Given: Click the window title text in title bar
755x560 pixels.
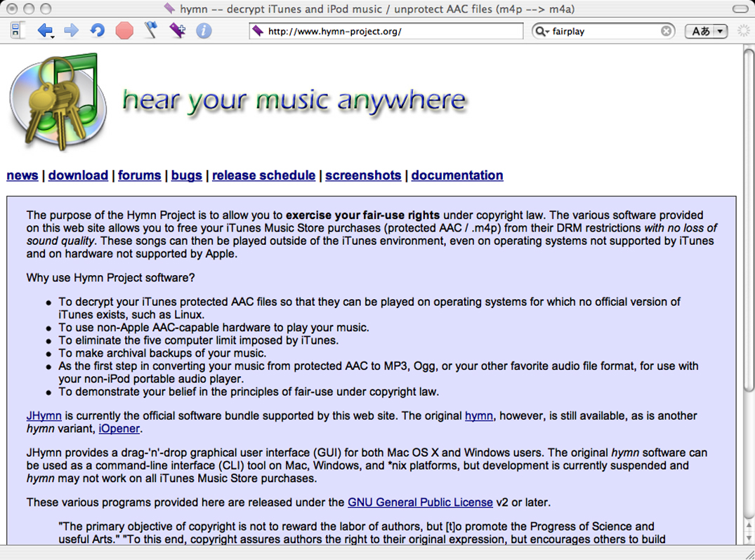Looking at the screenshot, I should click(377, 8).
